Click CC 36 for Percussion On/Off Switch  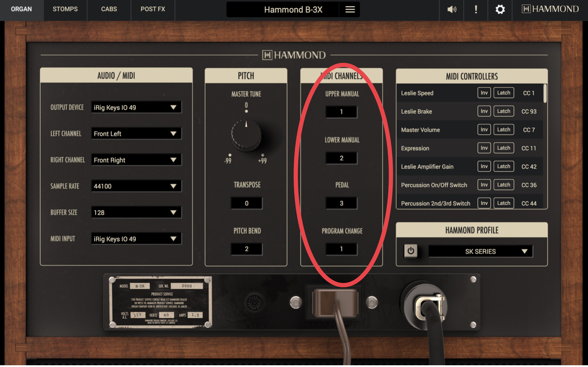(529, 185)
